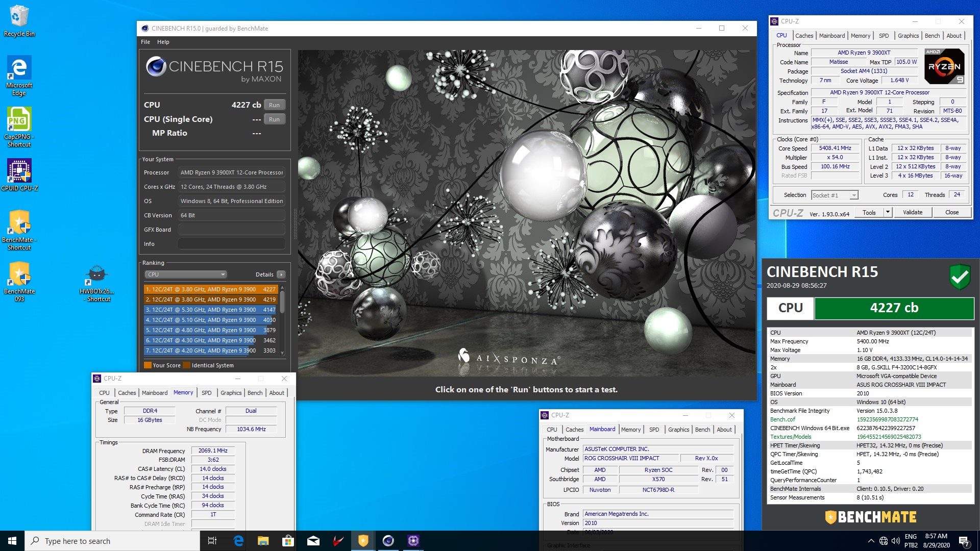Click the Identical System brown swatch

187,365
